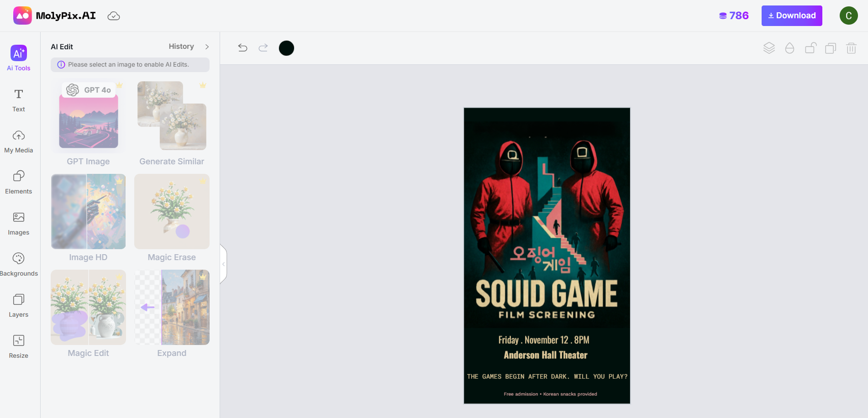Open layer order stacking icon in toolbar
The width and height of the screenshot is (868, 418).
pos(769,48)
